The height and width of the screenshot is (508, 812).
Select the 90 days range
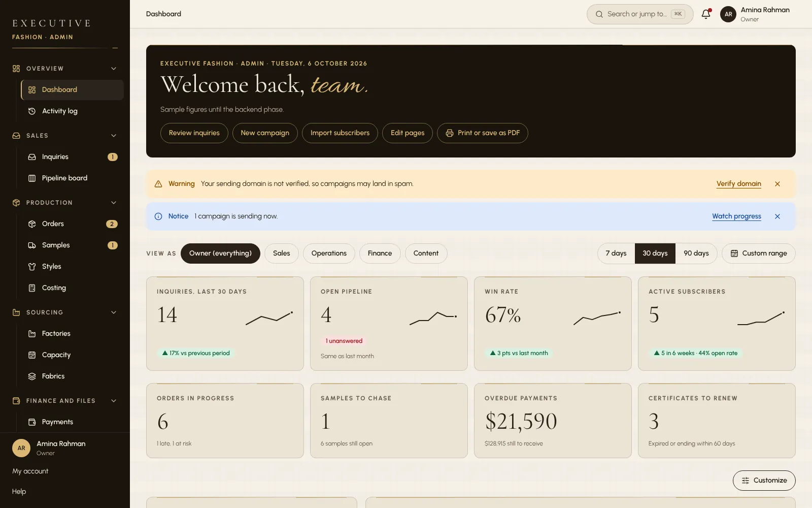point(696,253)
